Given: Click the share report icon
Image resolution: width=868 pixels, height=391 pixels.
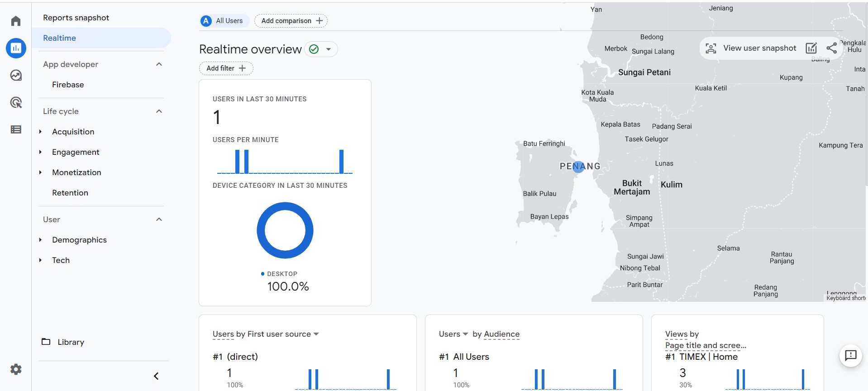Looking at the screenshot, I should tap(831, 48).
